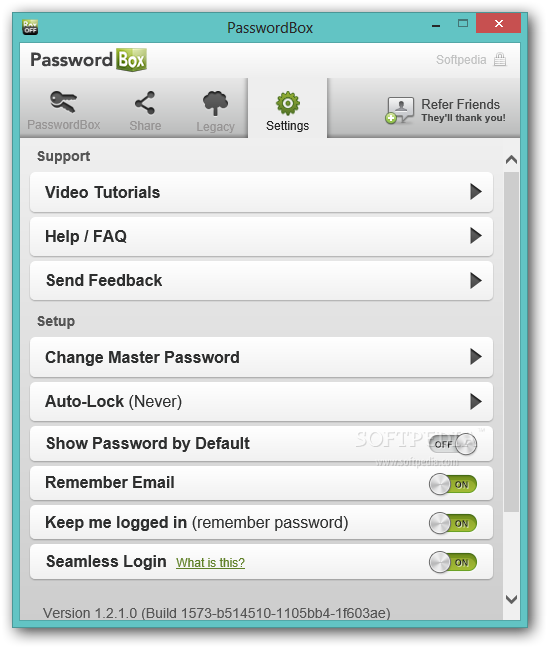This screenshot has width=548, height=648.
Task: Disable Keep me logged in switch
Action: (x=453, y=523)
